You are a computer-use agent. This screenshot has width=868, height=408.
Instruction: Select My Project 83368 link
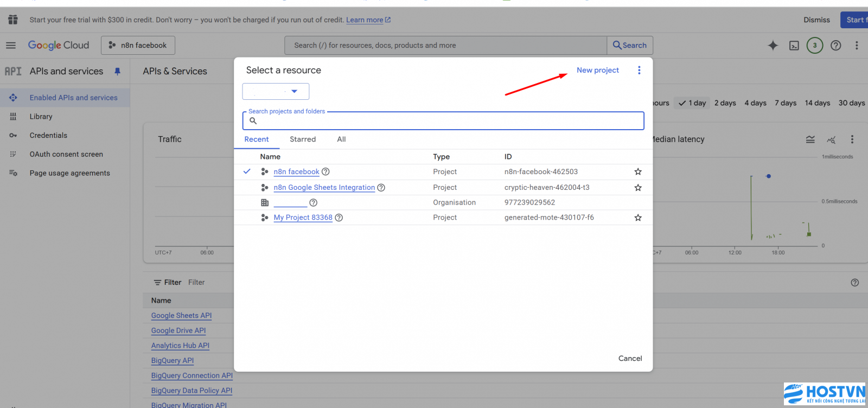click(303, 218)
